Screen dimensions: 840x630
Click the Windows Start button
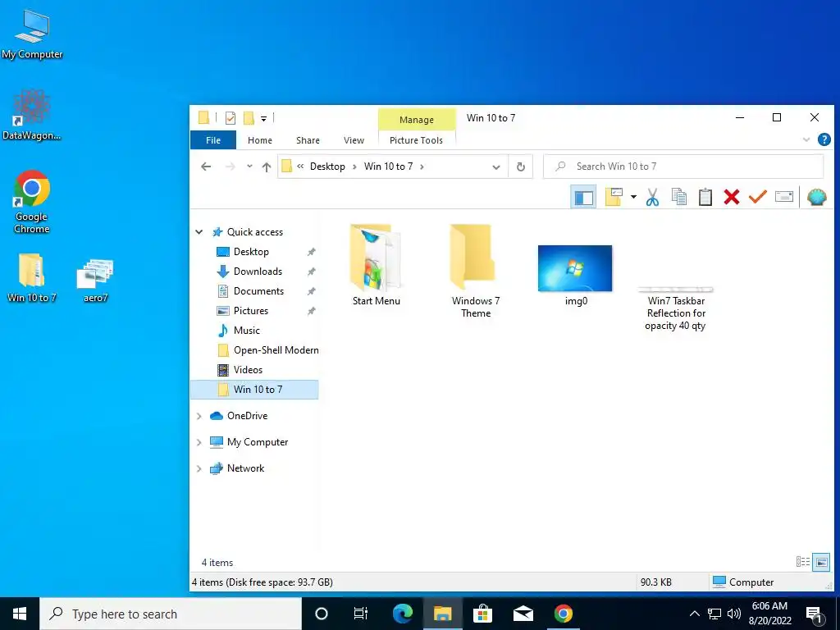pyautogui.click(x=20, y=614)
